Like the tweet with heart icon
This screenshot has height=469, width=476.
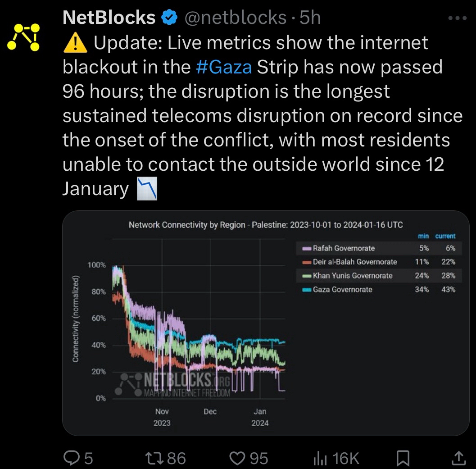236,458
